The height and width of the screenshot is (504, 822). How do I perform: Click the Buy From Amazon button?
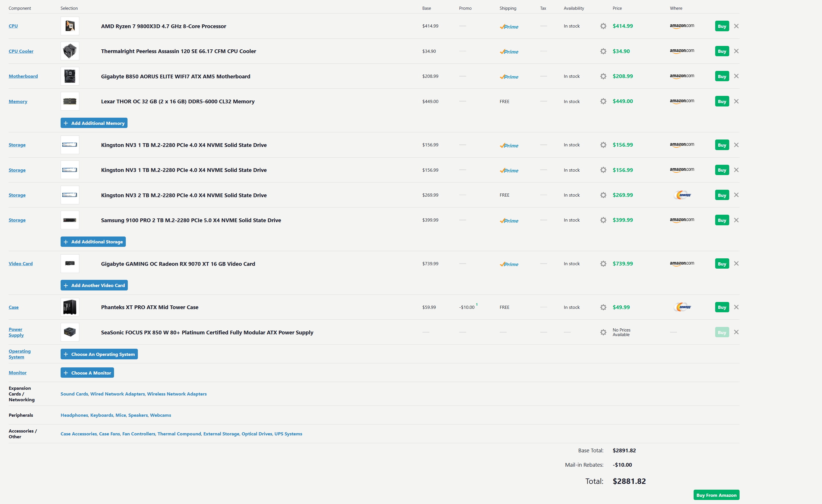click(716, 495)
